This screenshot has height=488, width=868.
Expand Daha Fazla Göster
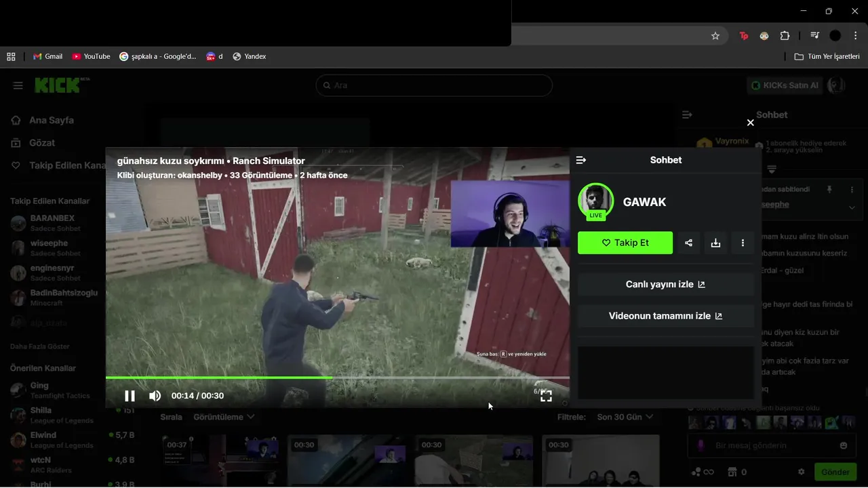tap(40, 346)
